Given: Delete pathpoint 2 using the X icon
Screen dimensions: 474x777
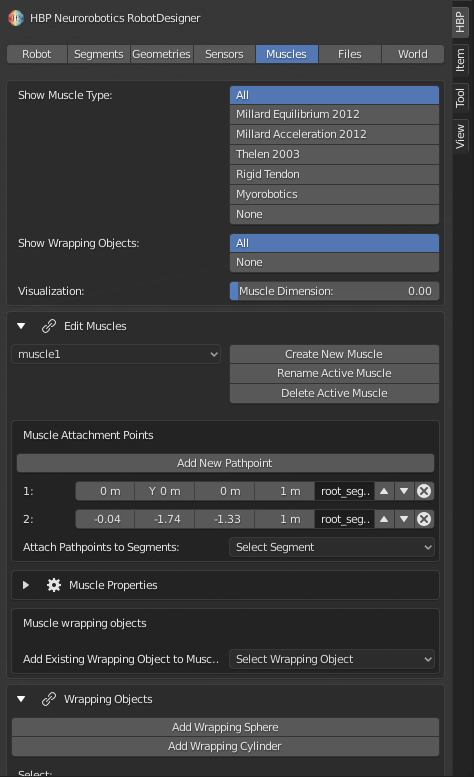Looking at the screenshot, I should (424, 519).
